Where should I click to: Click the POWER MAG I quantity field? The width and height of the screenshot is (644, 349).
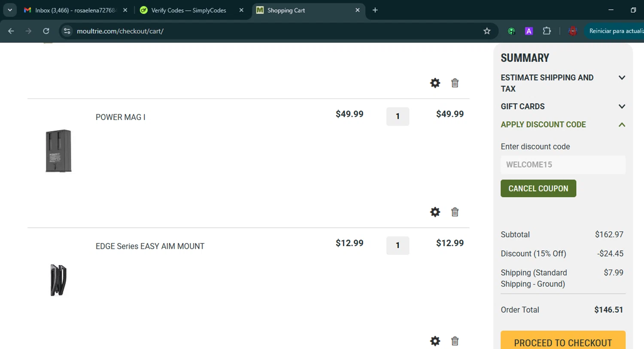pyautogui.click(x=398, y=116)
